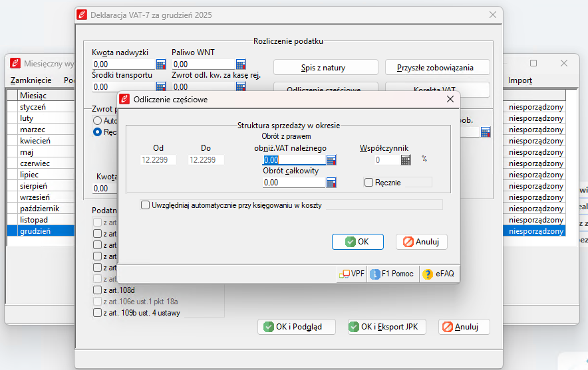The width and height of the screenshot is (588, 370).
Task: Click the Obrót całkowity input field
Action: point(293,183)
